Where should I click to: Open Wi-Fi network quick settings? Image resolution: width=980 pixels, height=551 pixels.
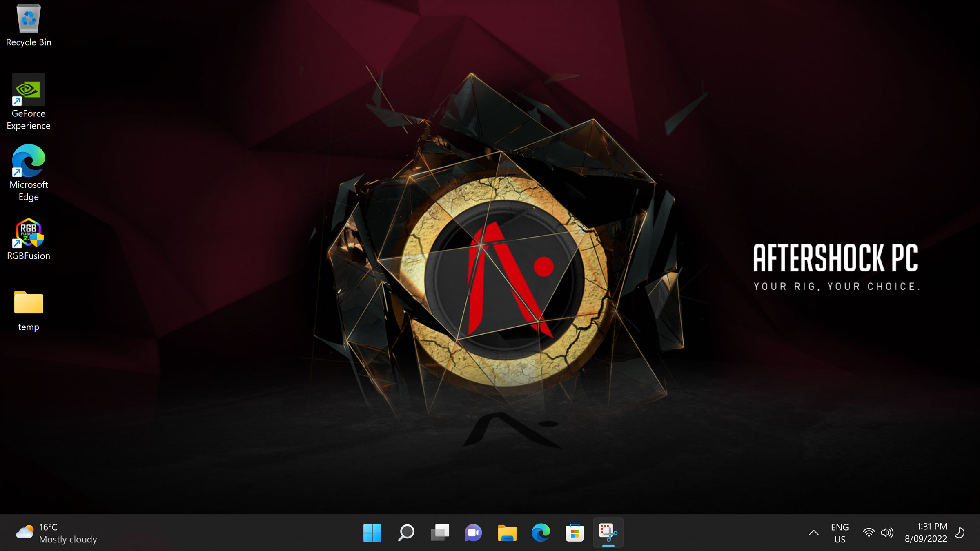click(869, 533)
